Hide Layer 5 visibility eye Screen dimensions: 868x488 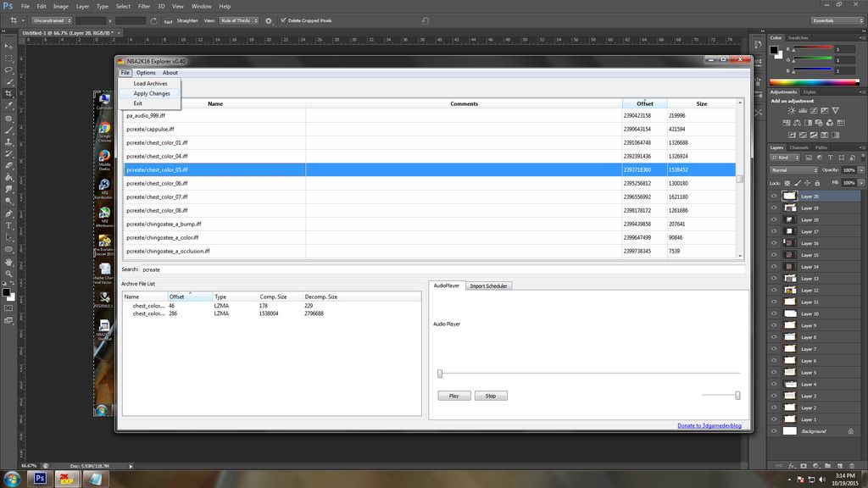tap(774, 373)
